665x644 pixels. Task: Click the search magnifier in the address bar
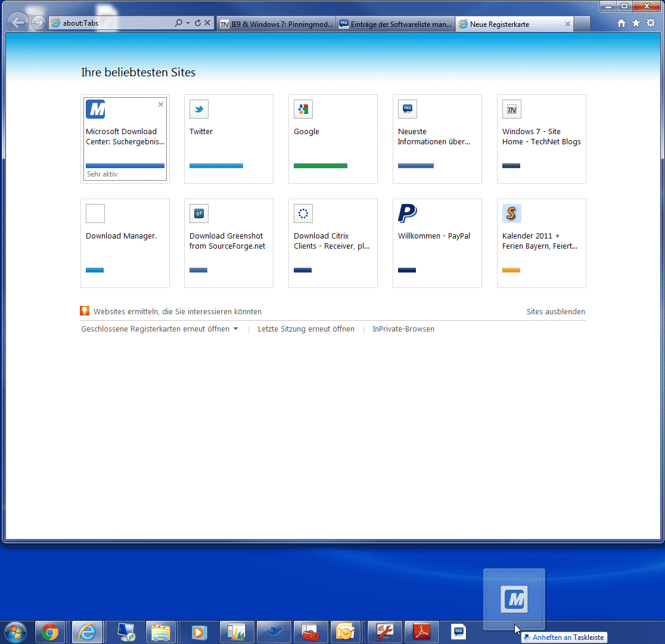[x=179, y=23]
